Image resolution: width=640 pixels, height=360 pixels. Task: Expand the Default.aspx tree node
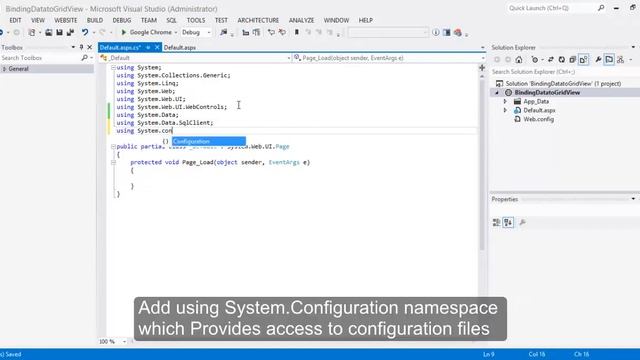point(505,110)
